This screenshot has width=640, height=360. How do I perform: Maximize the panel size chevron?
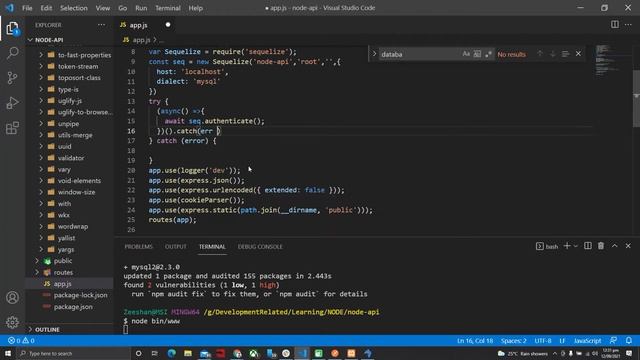[614, 246]
